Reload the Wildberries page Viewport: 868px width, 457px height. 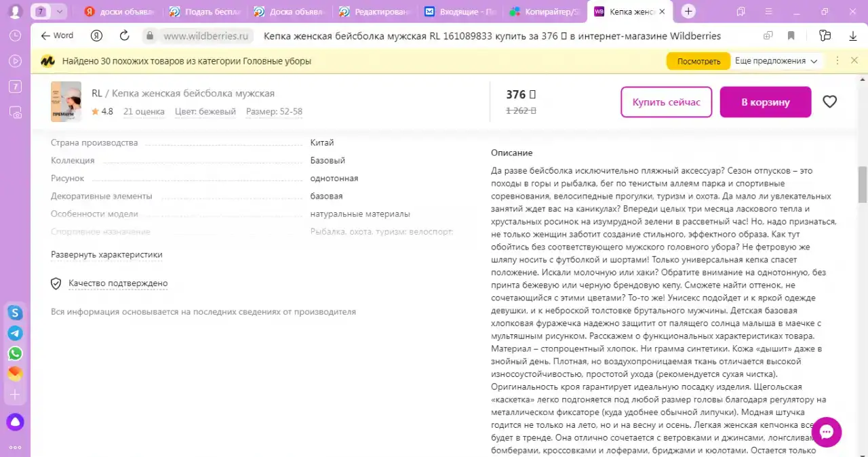click(124, 36)
